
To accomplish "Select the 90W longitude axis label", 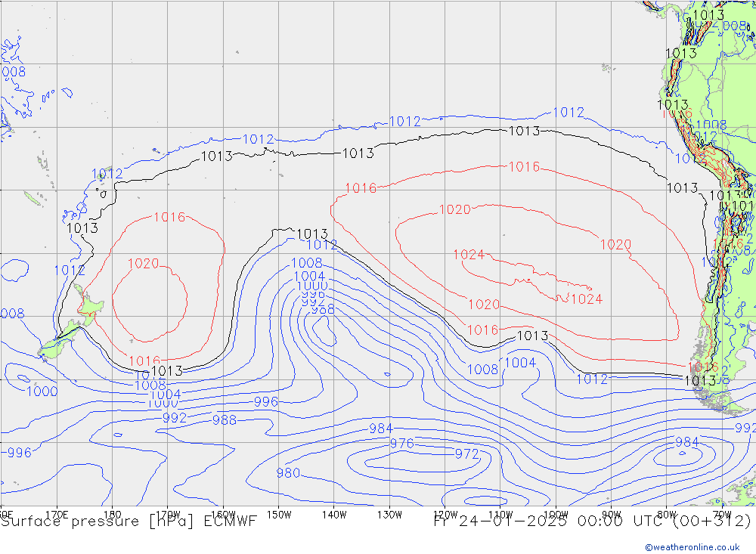I will click(x=612, y=515).
